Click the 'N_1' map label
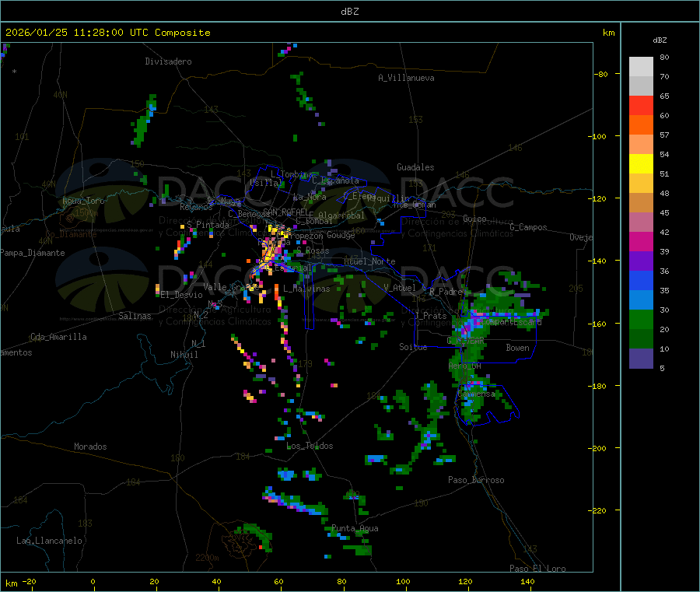Image resolution: width=700 pixels, height=592 pixels. click(x=198, y=344)
